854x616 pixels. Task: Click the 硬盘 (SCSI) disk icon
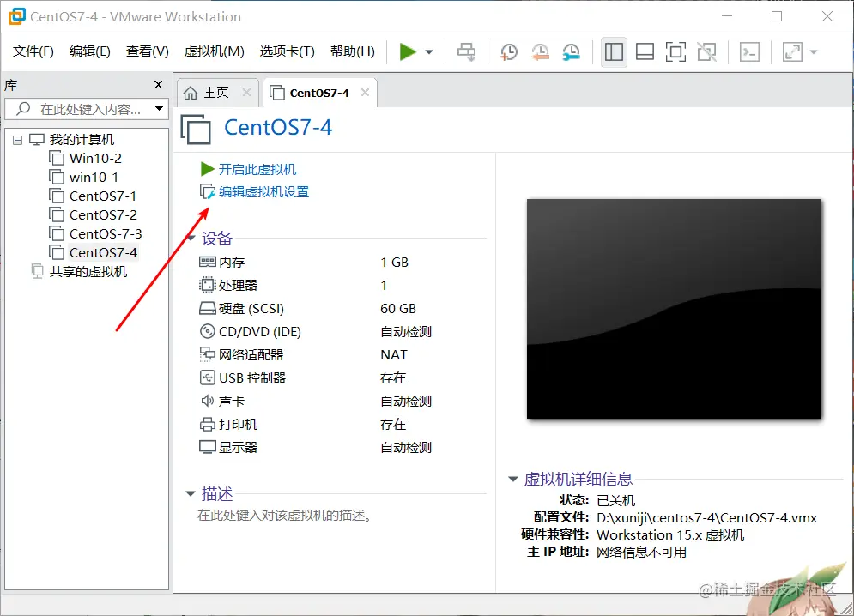[x=208, y=309]
